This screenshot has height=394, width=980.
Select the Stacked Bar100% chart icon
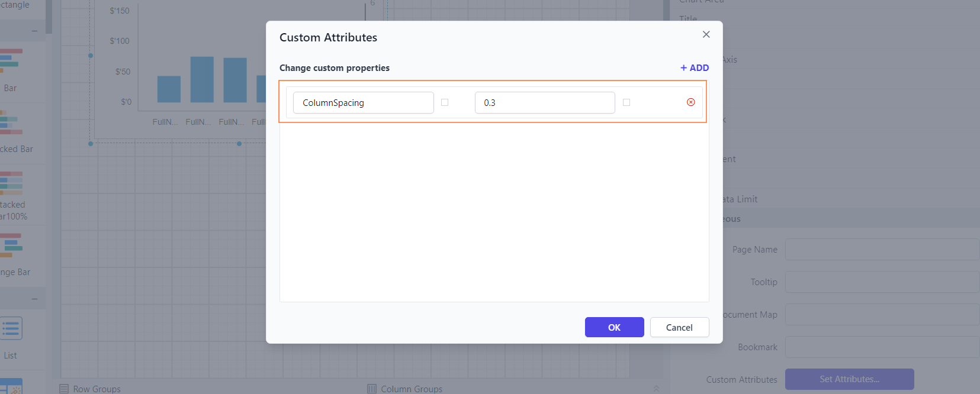11,183
